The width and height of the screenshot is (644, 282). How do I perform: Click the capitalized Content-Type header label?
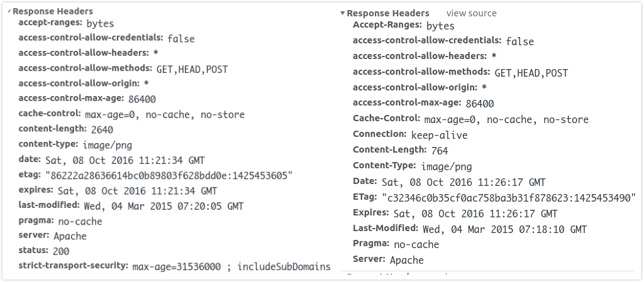point(384,166)
